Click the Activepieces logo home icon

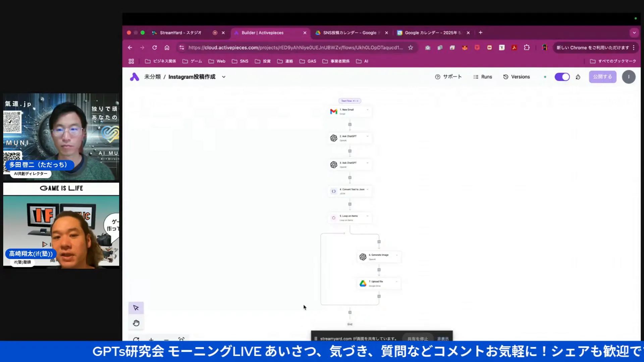[x=135, y=77]
